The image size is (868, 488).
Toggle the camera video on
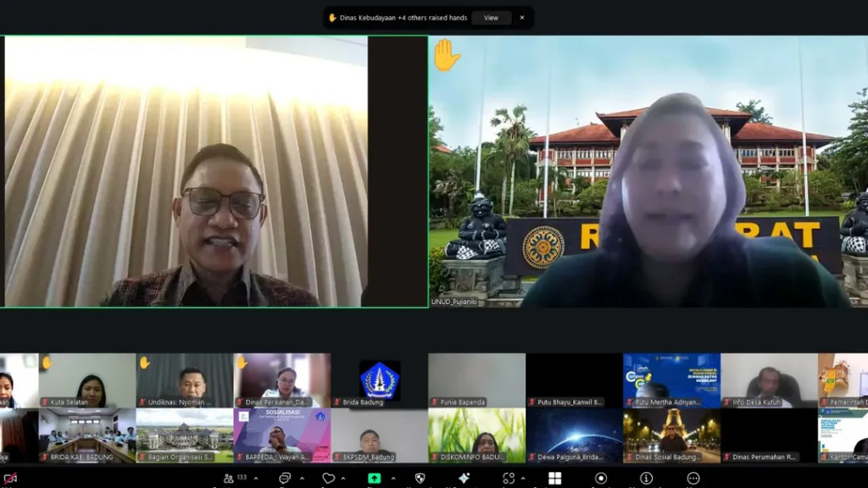10,479
